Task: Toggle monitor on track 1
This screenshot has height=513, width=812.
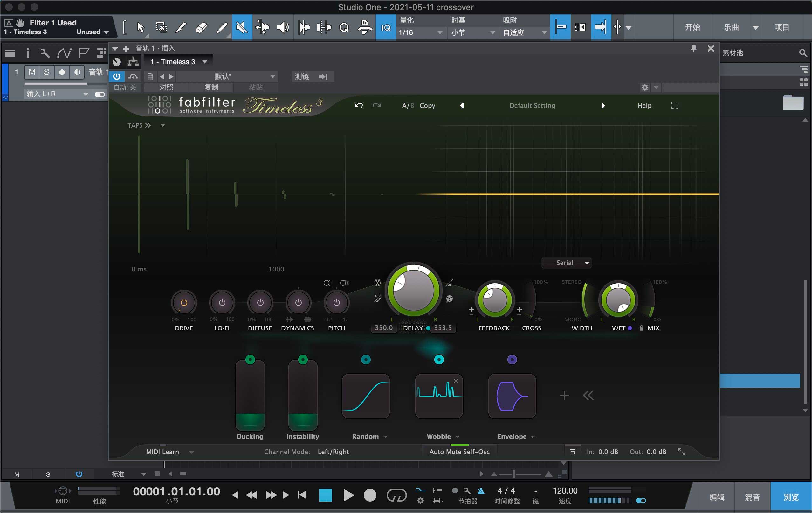Action: 77,72
